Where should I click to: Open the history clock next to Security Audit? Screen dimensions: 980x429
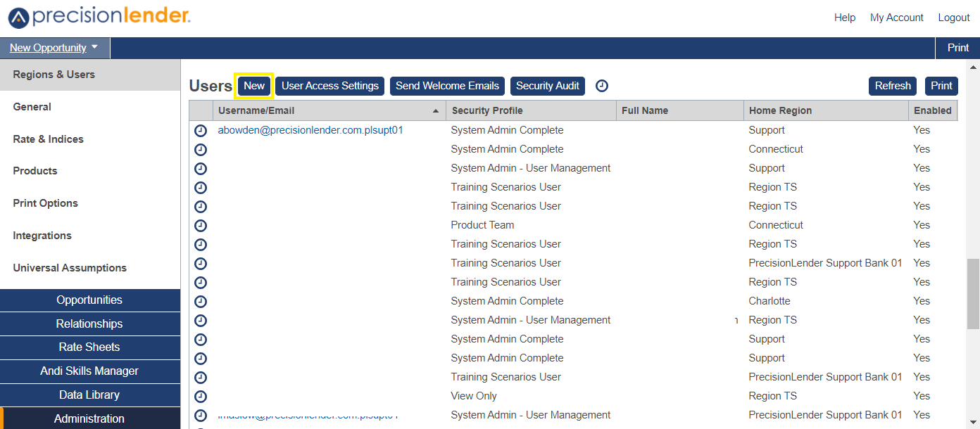pos(602,86)
